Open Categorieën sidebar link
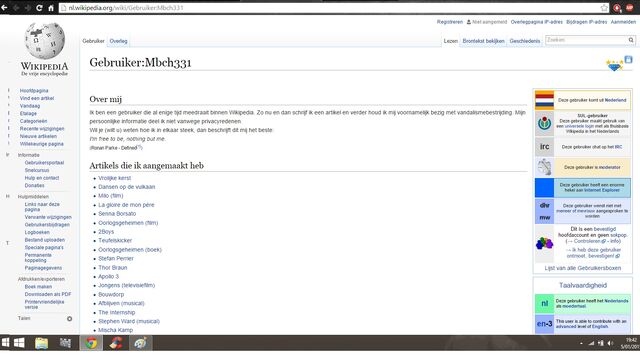The height and width of the screenshot is (360, 640). click(x=33, y=121)
